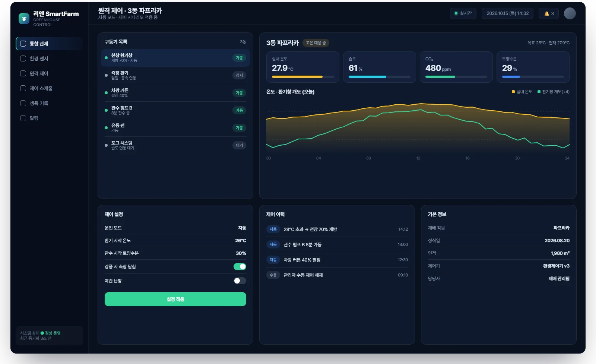Click 가동 badge of 관수 펌프 B

click(x=239, y=110)
